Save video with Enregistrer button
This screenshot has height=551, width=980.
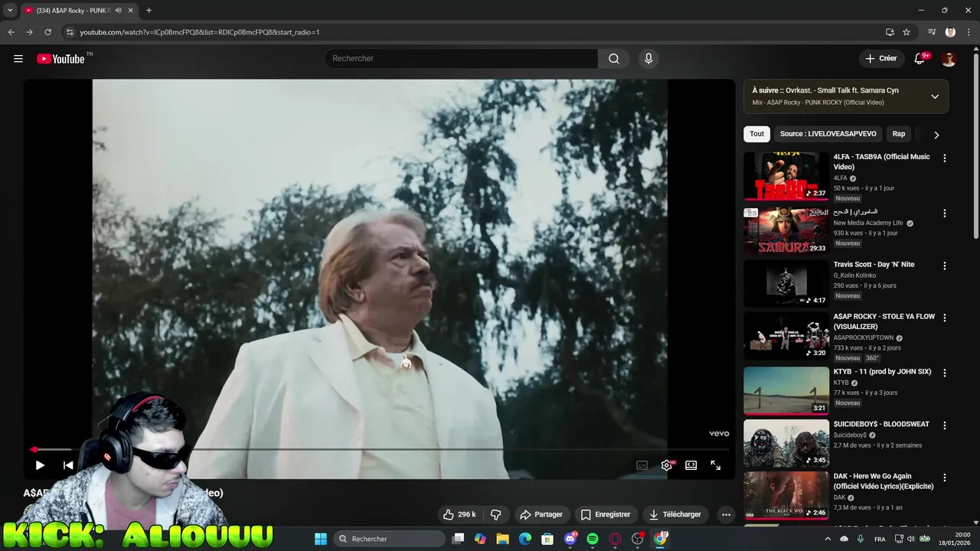pyautogui.click(x=605, y=514)
